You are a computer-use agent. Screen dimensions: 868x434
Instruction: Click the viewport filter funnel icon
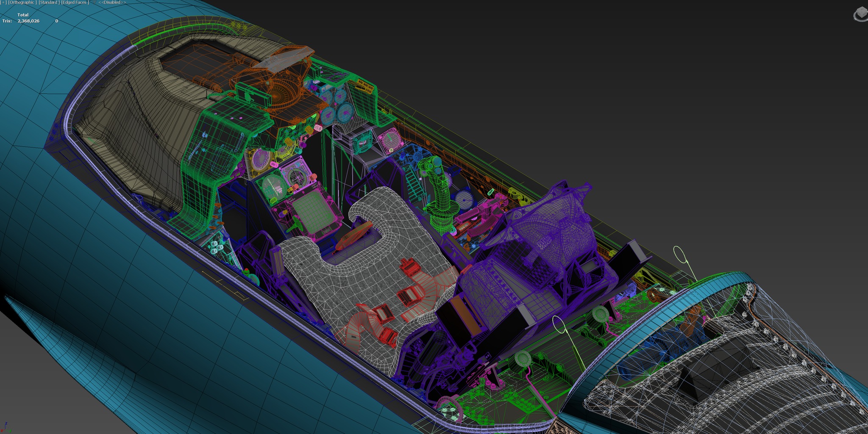click(x=94, y=3)
